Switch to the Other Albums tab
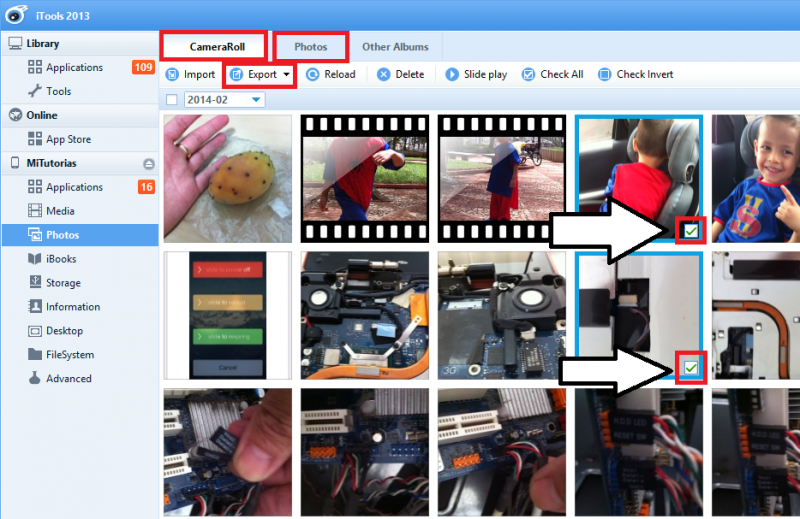The height and width of the screenshot is (519, 800). [x=395, y=47]
